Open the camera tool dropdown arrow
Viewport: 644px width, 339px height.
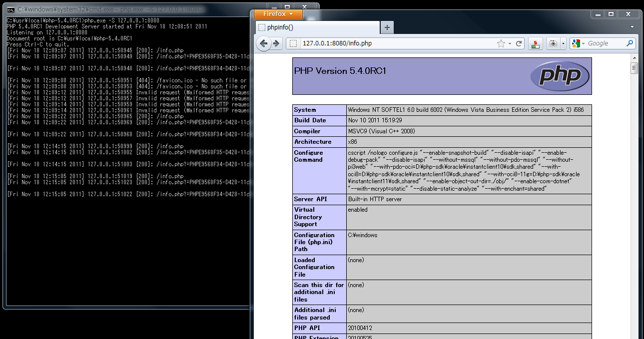tap(563, 43)
